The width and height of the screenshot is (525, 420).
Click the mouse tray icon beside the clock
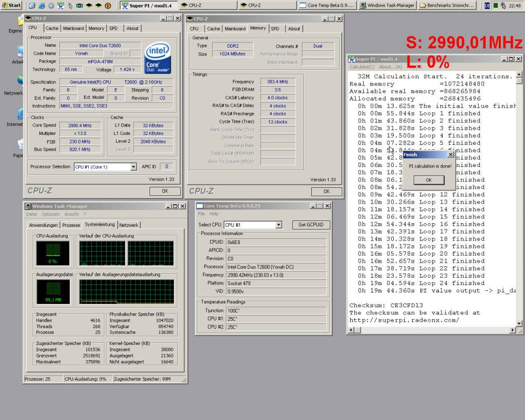pos(503,6)
